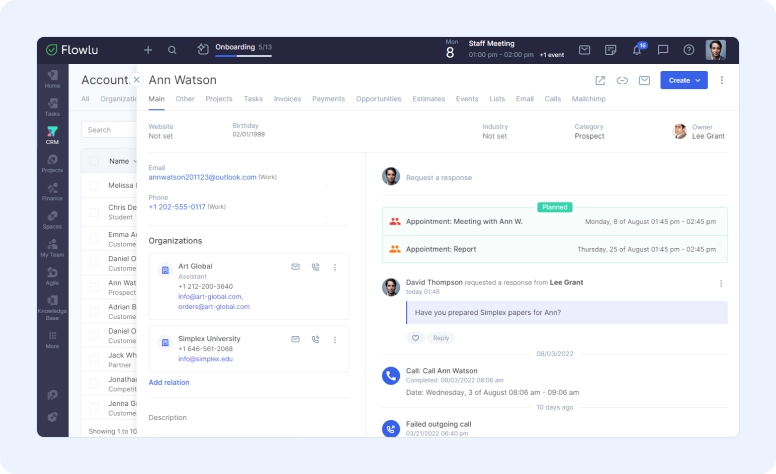Open the Calls tab
The height and width of the screenshot is (474, 776).
[x=553, y=99]
